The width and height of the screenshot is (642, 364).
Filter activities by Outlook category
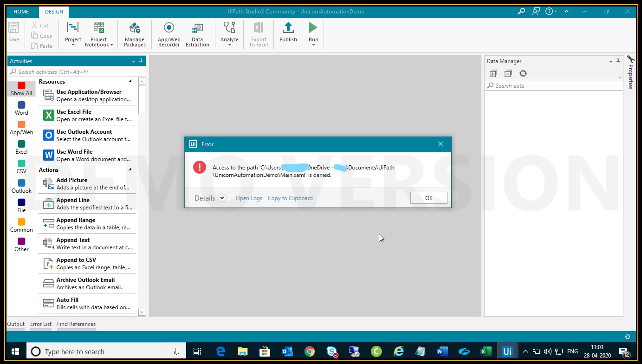(x=21, y=186)
